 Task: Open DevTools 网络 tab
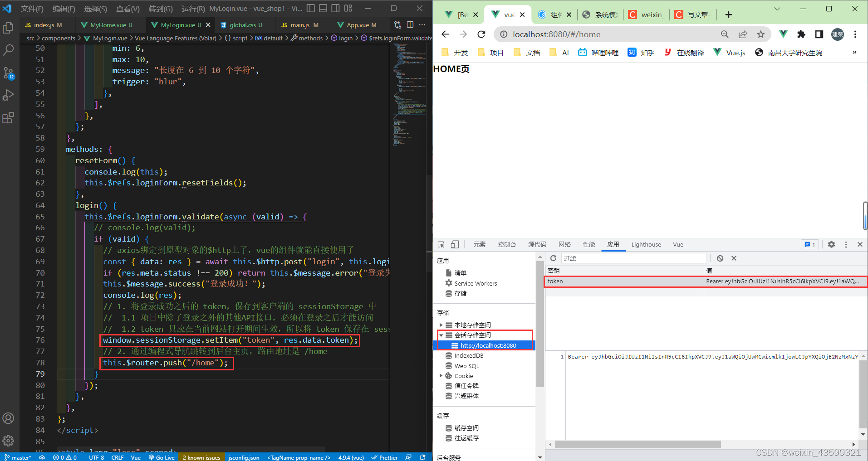[x=564, y=245]
